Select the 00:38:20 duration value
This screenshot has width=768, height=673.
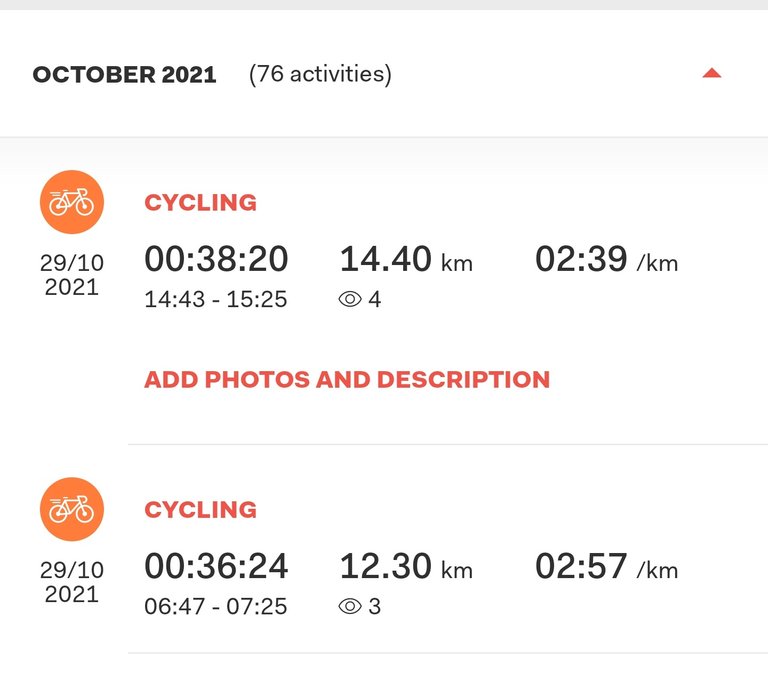pyautogui.click(x=216, y=259)
